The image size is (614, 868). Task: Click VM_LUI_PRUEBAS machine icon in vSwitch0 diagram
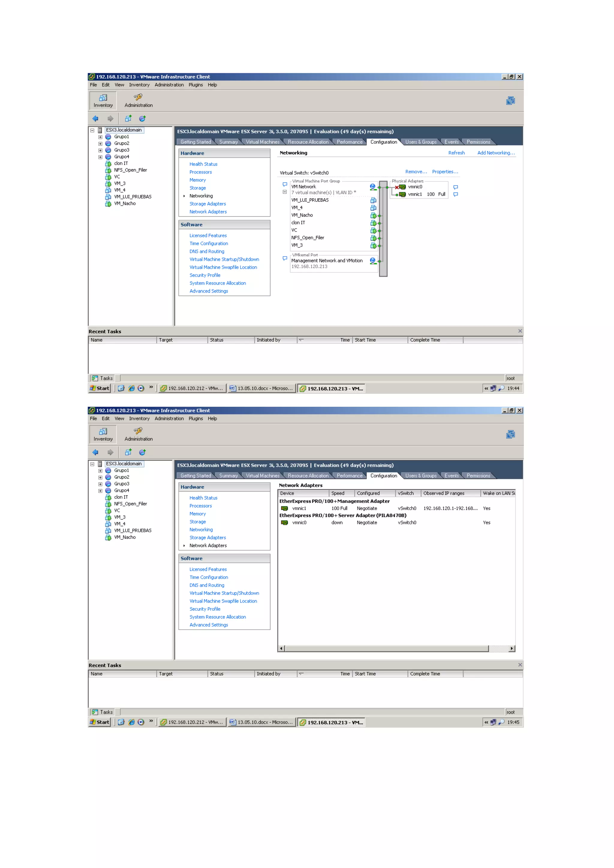(x=373, y=200)
